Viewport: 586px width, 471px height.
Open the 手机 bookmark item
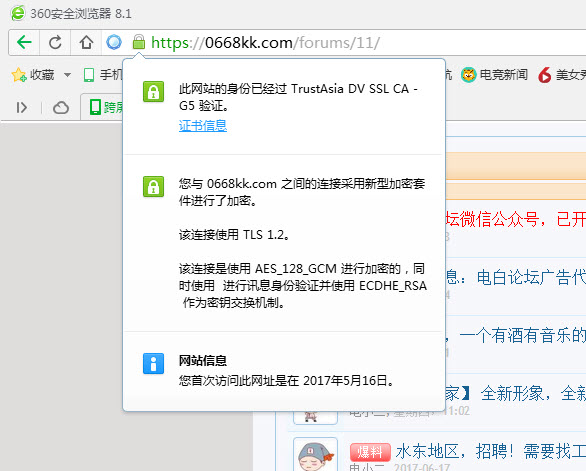(x=103, y=75)
